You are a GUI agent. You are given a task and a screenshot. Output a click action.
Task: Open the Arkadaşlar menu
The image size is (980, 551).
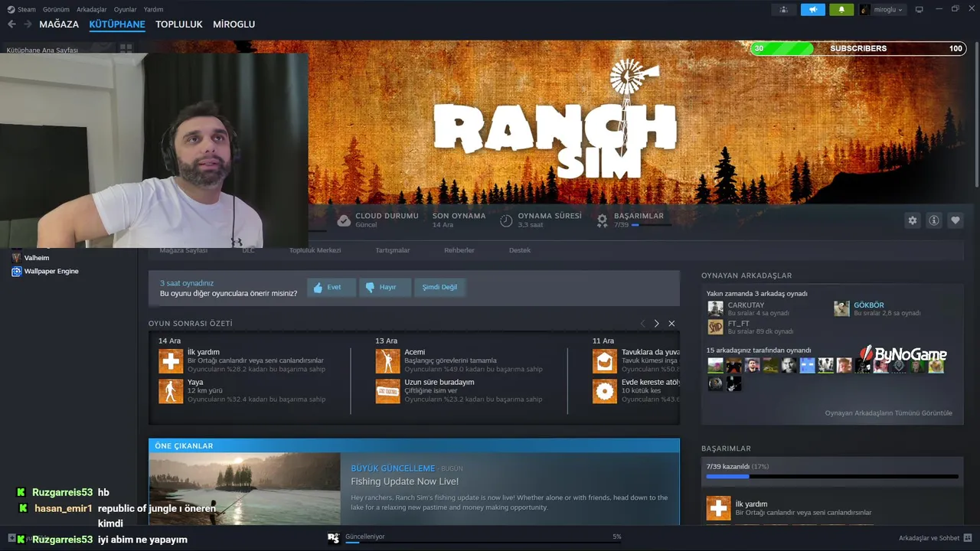coord(92,9)
